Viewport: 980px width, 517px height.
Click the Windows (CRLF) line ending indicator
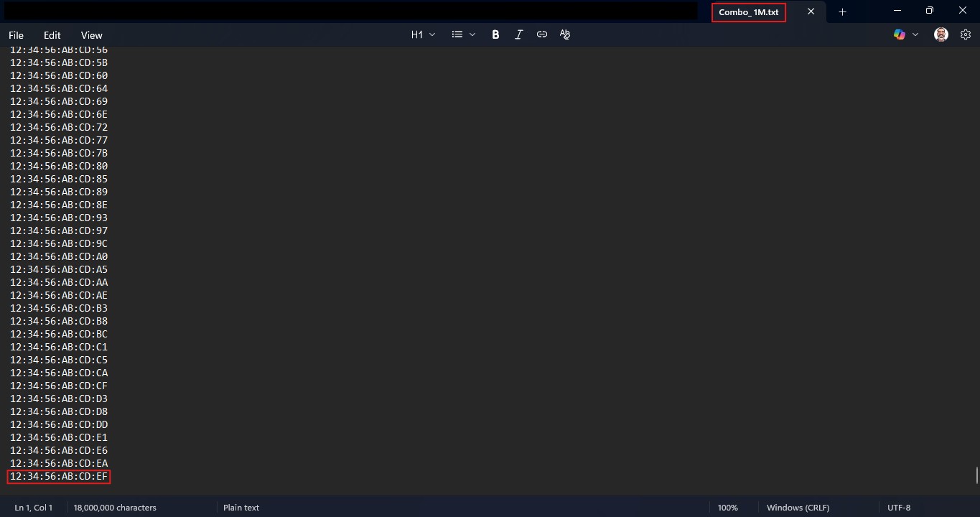798,508
